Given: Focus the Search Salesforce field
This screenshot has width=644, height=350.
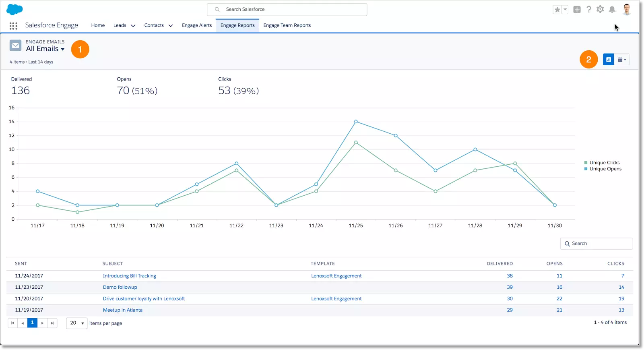Looking at the screenshot, I should click(287, 9).
